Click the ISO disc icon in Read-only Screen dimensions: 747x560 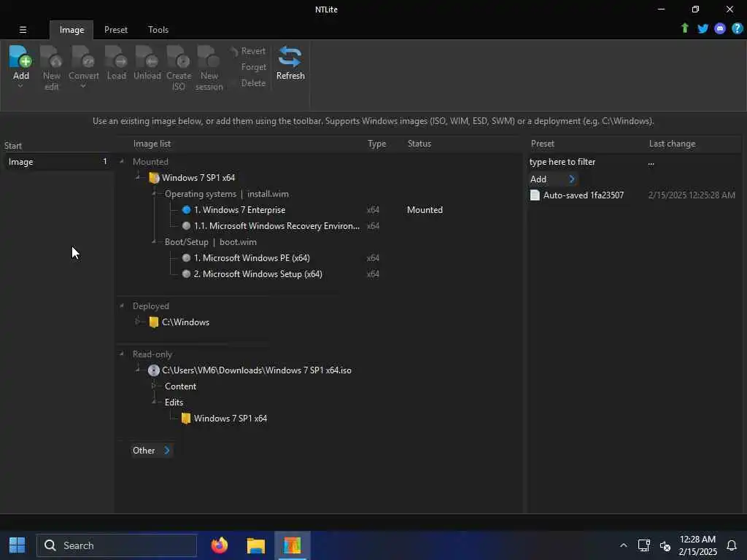pyautogui.click(x=153, y=370)
